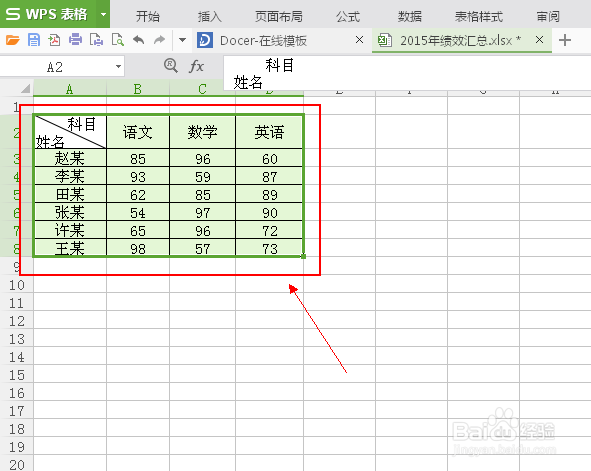
Task: Open the 页面布局 ribbon tab
Action: (279, 16)
